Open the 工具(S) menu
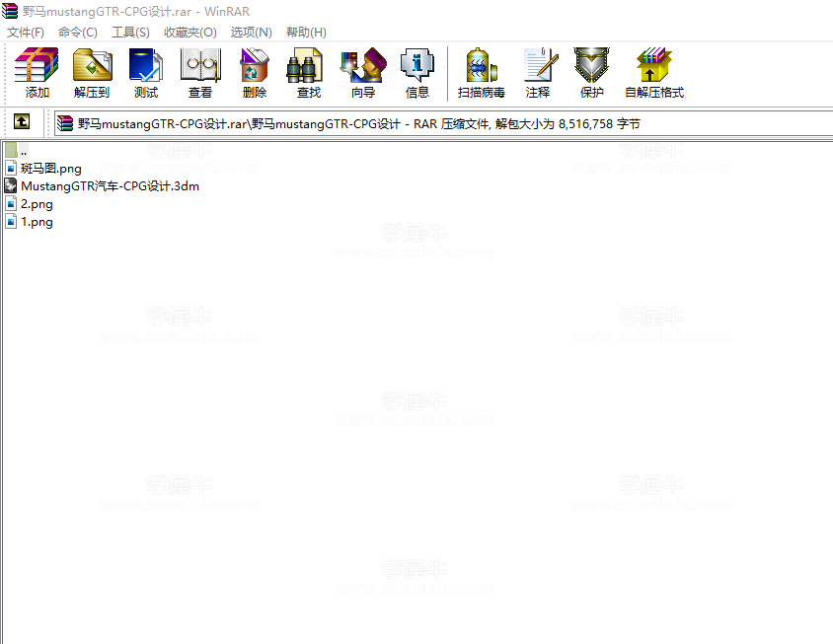Image resolution: width=833 pixels, height=644 pixels. tap(130, 33)
